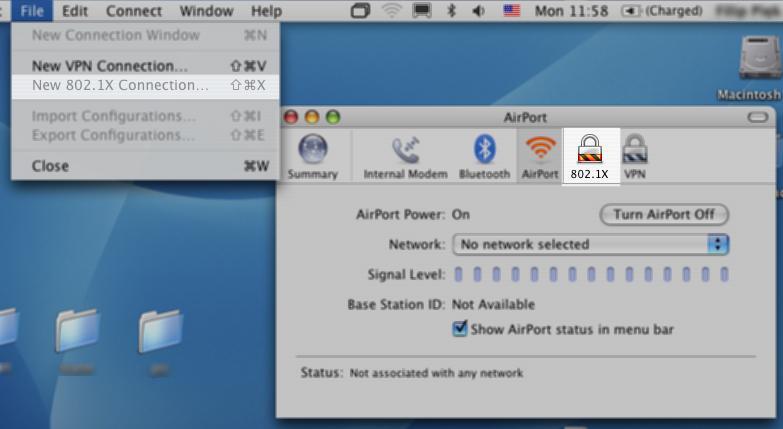Click the AirPort Power 'On' value

point(460,215)
